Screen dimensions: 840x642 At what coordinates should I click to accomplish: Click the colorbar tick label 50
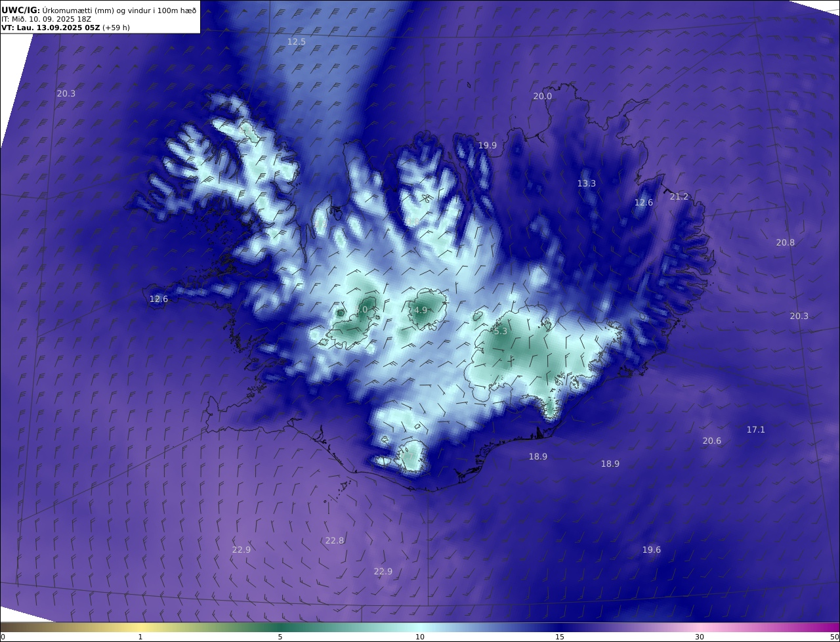(834, 637)
